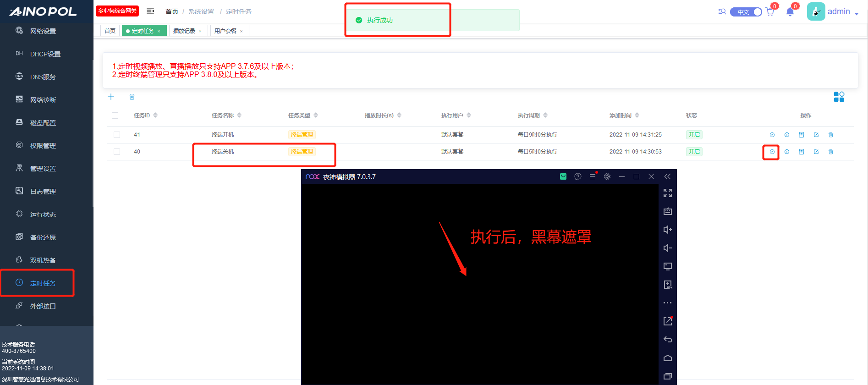868x385 pixels.
Task: Open Nox keyboard mapping icon
Action: point(668,211)
